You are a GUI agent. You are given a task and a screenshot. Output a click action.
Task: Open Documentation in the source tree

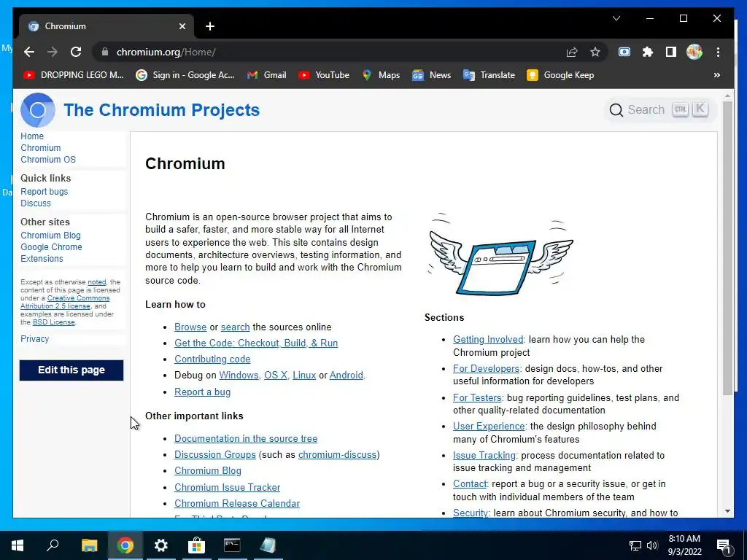pyautogui.click(x=245, y=438)
